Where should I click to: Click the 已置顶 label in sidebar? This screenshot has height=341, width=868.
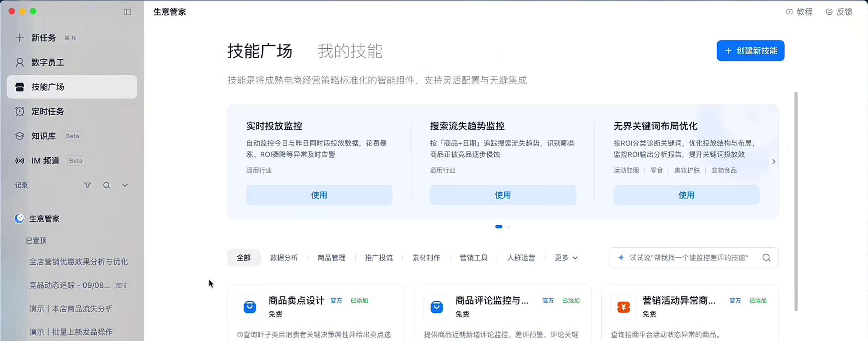(36, 241)
